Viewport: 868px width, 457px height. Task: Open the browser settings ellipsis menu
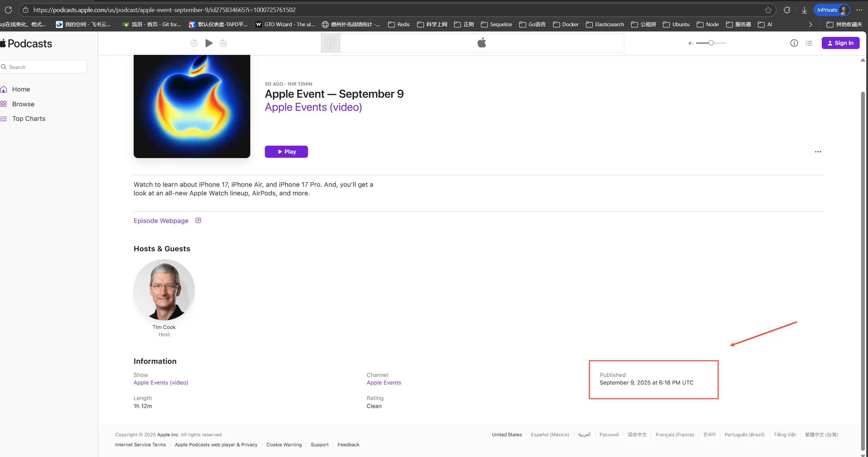click(x=859, y=10)
